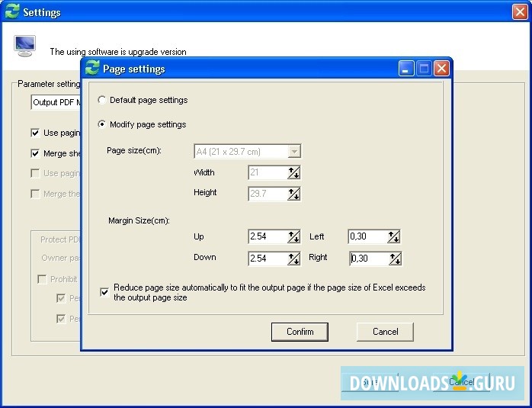This screenshot has height=408, width=532.
Task: Select Default page settings radio button
Action: click(x=102, y=100)
